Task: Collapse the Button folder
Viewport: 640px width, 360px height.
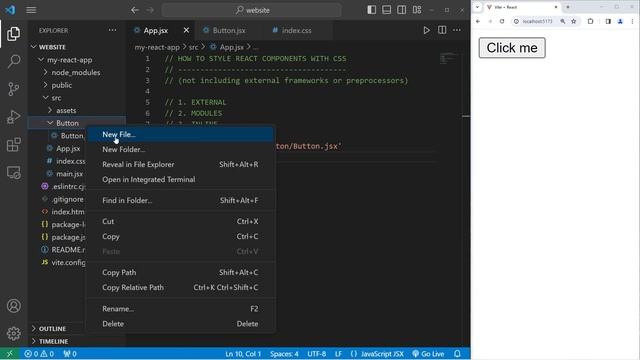Action: point(63,123)
